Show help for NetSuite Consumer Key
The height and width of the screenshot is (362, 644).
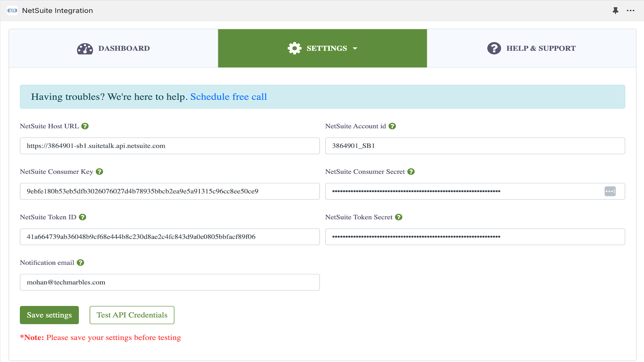tap(99, 172)
